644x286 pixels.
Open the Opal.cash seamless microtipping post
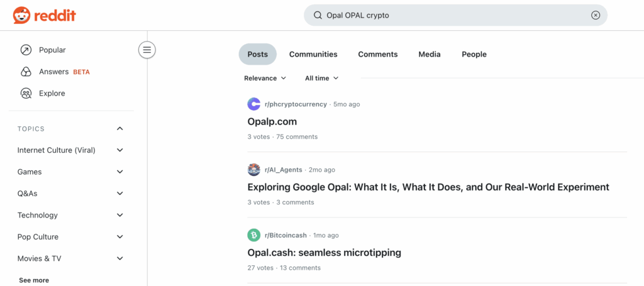324,253
